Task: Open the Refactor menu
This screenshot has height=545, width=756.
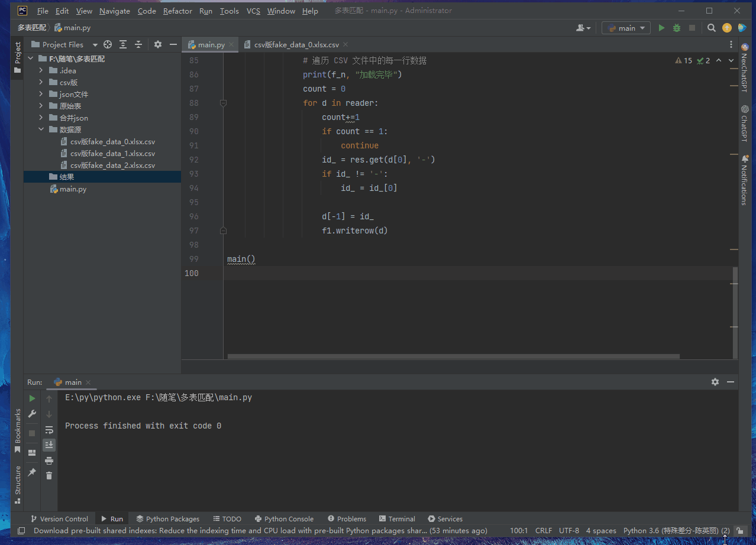Action: point(177,11)
